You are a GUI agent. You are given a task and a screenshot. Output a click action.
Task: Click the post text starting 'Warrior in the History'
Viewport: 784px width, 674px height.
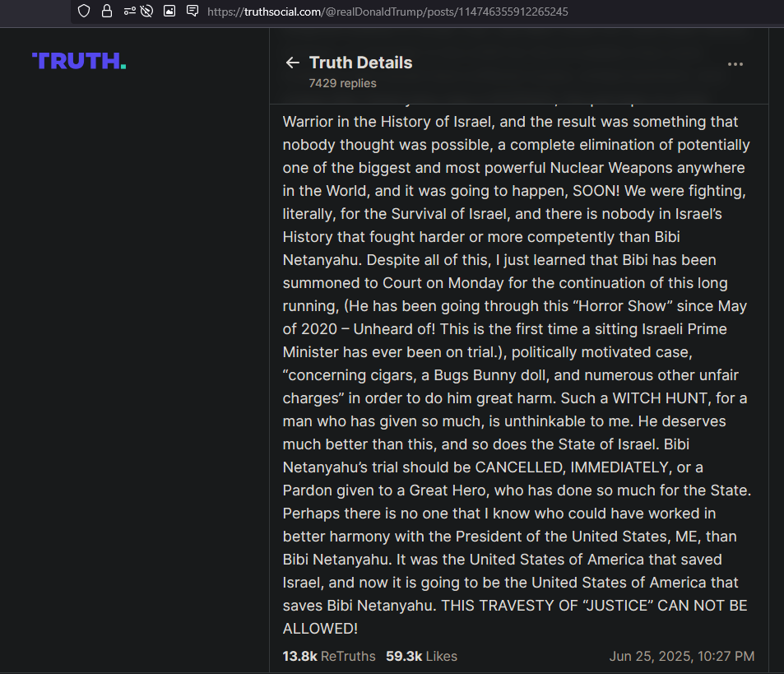click(x=510, y=122)
